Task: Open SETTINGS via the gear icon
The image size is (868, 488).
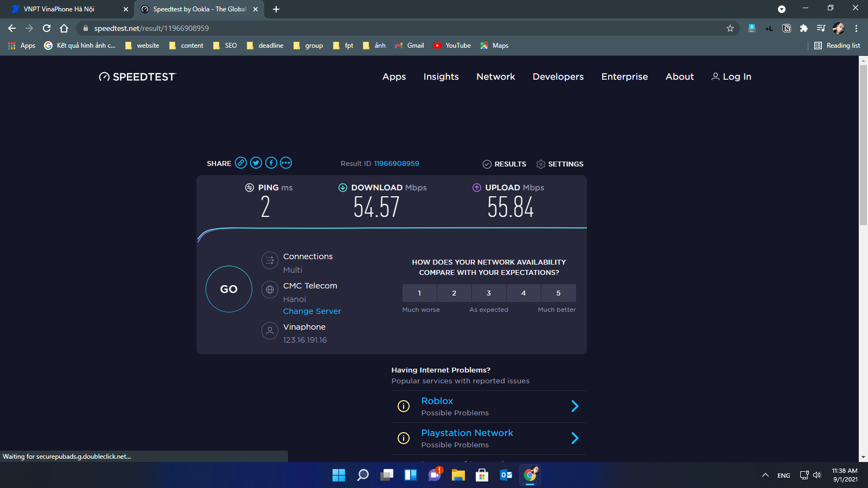Action: click(541, 164)
